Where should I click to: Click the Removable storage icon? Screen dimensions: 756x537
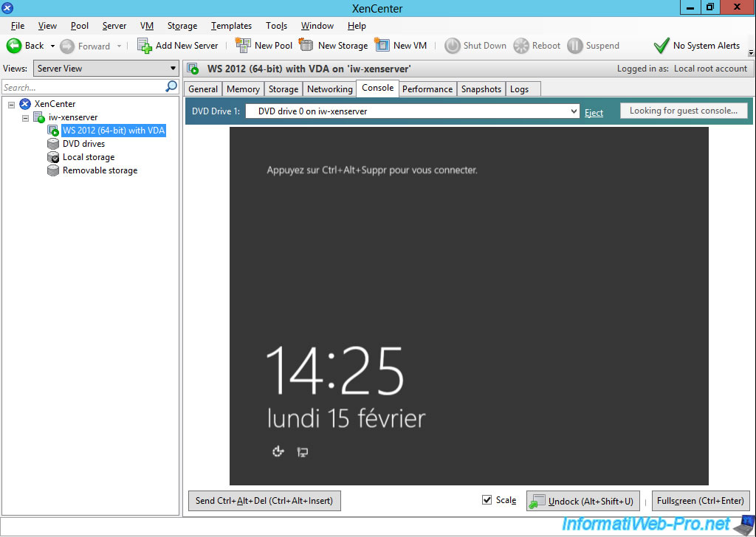53,170
